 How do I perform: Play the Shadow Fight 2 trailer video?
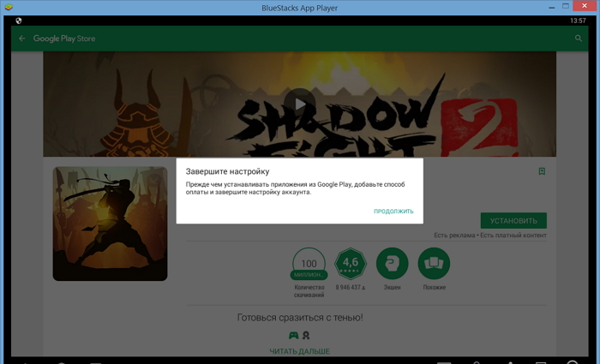[x=300, y=104]
